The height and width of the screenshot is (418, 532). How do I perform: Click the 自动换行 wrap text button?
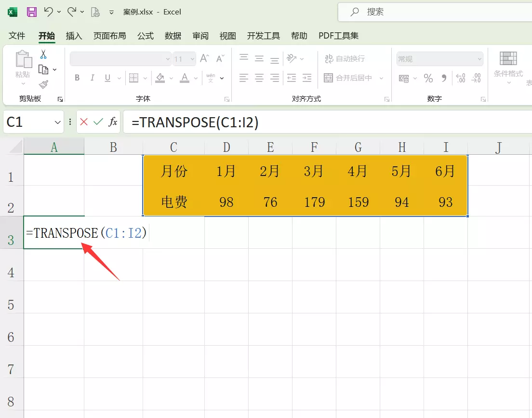pyautogui.click(x=345, y=59)
